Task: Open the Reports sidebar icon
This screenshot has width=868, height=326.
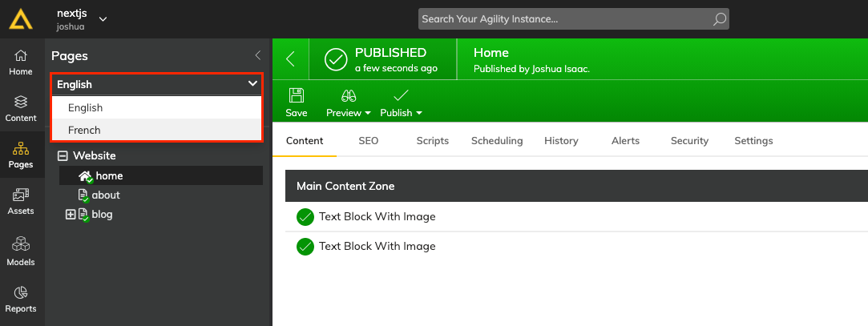Action: coord(21,300)
